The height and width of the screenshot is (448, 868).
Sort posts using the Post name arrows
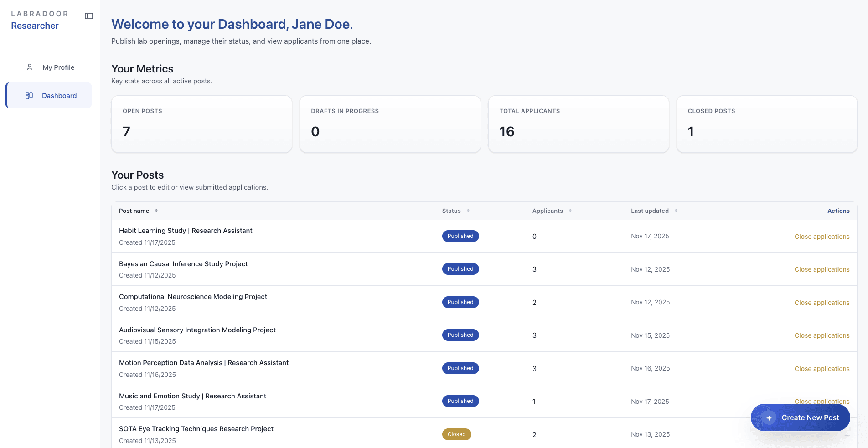[x=156, y=211]
